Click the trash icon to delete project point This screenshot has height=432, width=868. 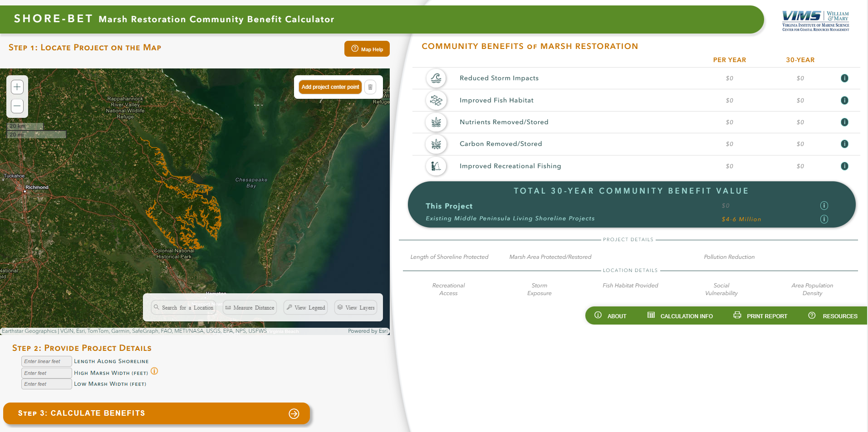[371, 87]
